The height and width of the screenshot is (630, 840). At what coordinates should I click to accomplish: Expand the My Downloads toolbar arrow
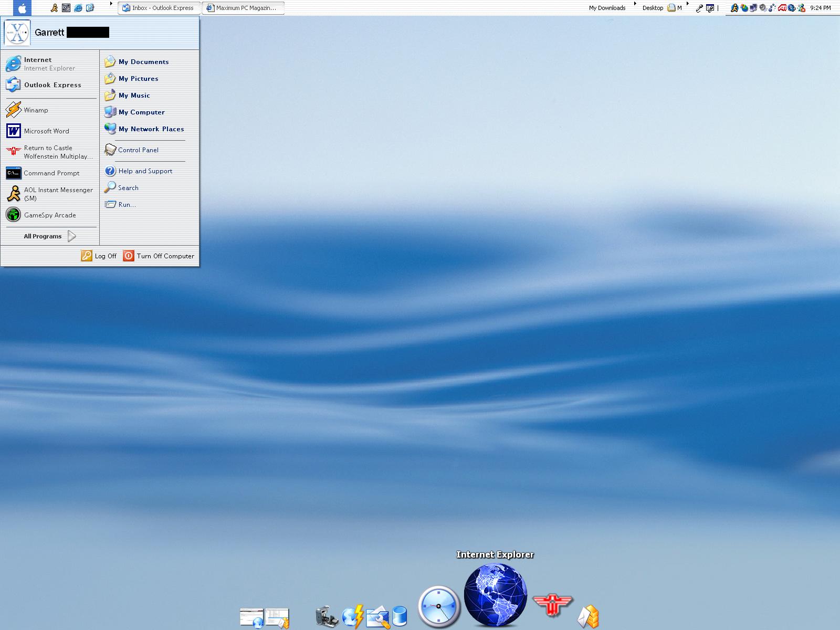click(x=635, y=4)
